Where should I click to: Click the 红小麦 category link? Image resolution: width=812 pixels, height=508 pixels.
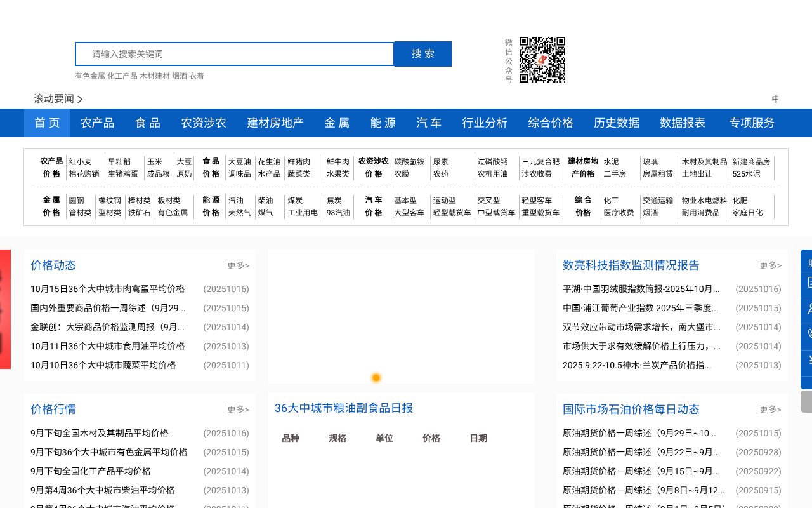pyautogui.click(x=81, y=161)
